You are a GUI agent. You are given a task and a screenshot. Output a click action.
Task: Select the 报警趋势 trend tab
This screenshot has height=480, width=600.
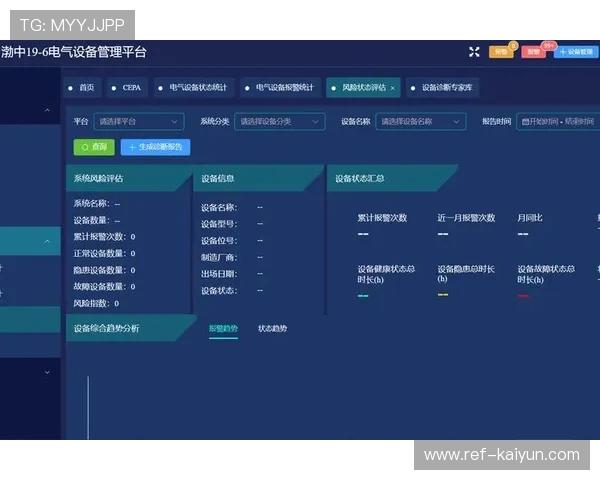click(x=223, y=328)
